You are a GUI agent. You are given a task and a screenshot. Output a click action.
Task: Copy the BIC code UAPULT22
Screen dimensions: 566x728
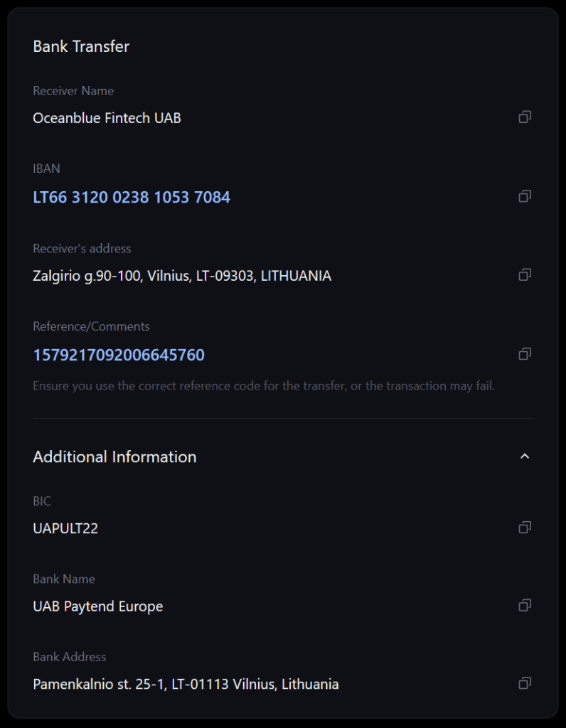click(x=525, y=528)
